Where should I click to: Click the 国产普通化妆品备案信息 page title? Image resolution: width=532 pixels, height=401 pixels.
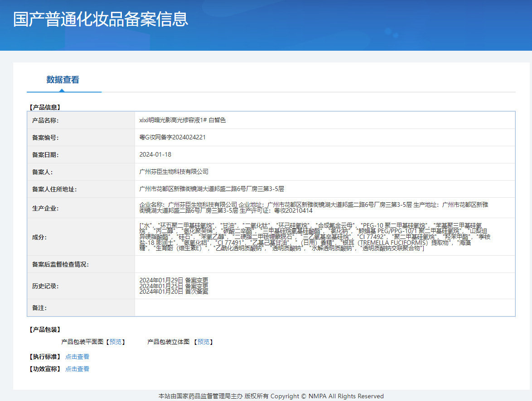click(101, 19)
